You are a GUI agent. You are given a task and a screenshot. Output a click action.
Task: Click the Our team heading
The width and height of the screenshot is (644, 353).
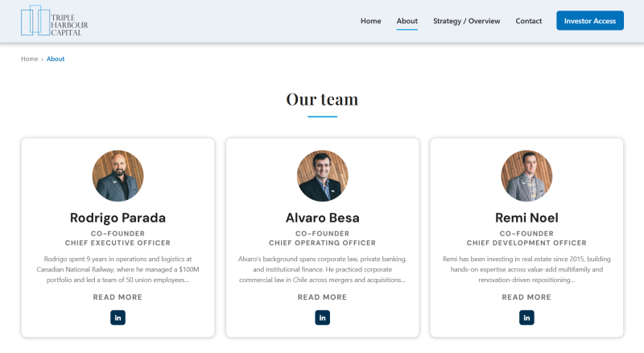click(x=322, y=99)
